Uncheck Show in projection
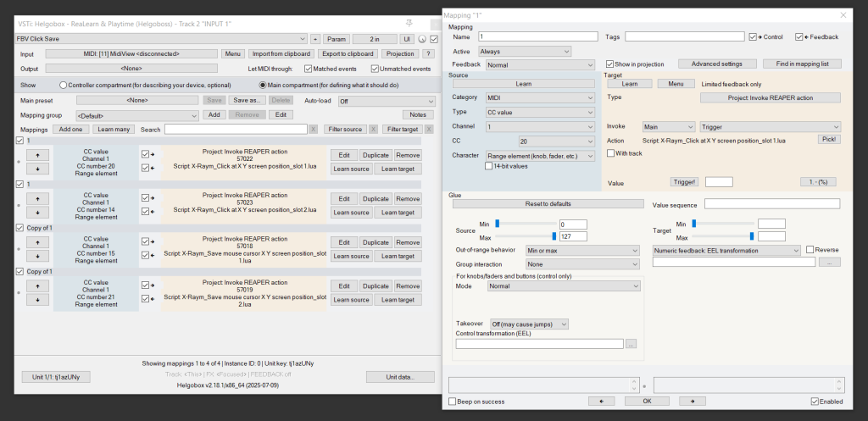 (x=610, y=64)
